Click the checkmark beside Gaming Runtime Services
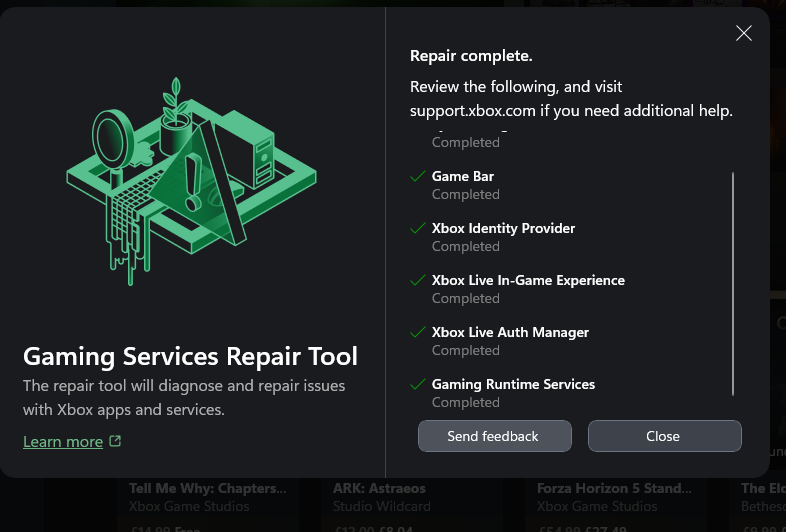This screenshot has width=786, height=532. (x=418, y=385)
